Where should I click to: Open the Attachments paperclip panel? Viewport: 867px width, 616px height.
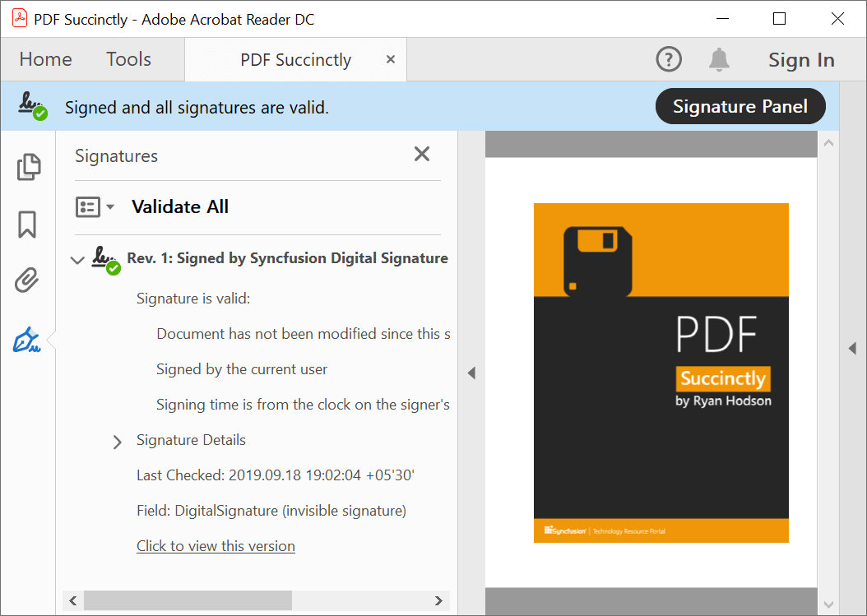[26, 280]
